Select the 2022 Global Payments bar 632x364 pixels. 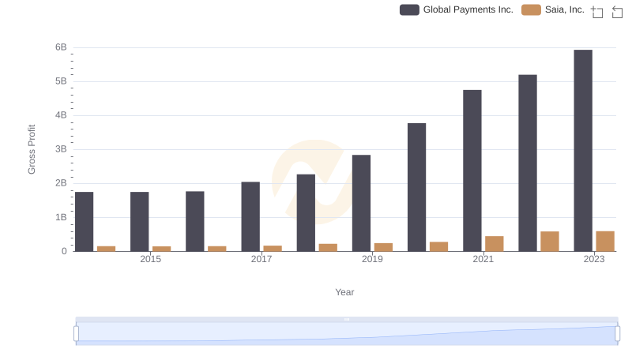(528, 163)
